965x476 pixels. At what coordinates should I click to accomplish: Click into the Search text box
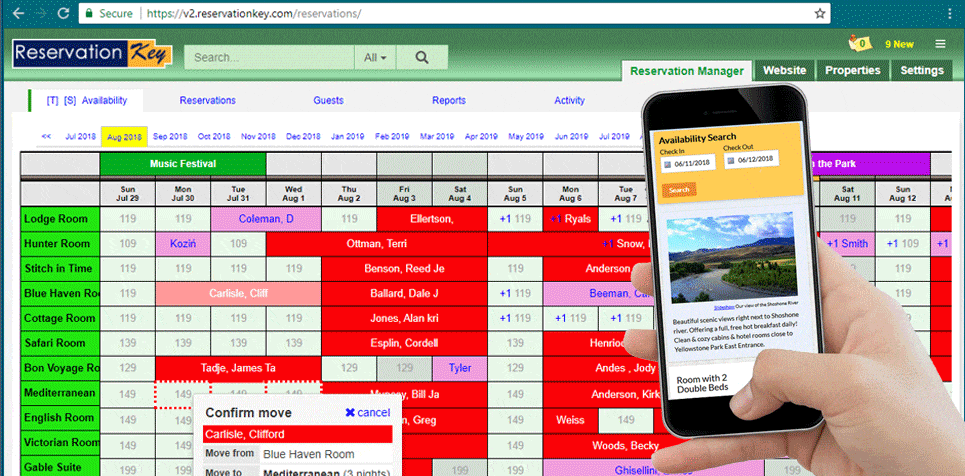pos(269,57)
